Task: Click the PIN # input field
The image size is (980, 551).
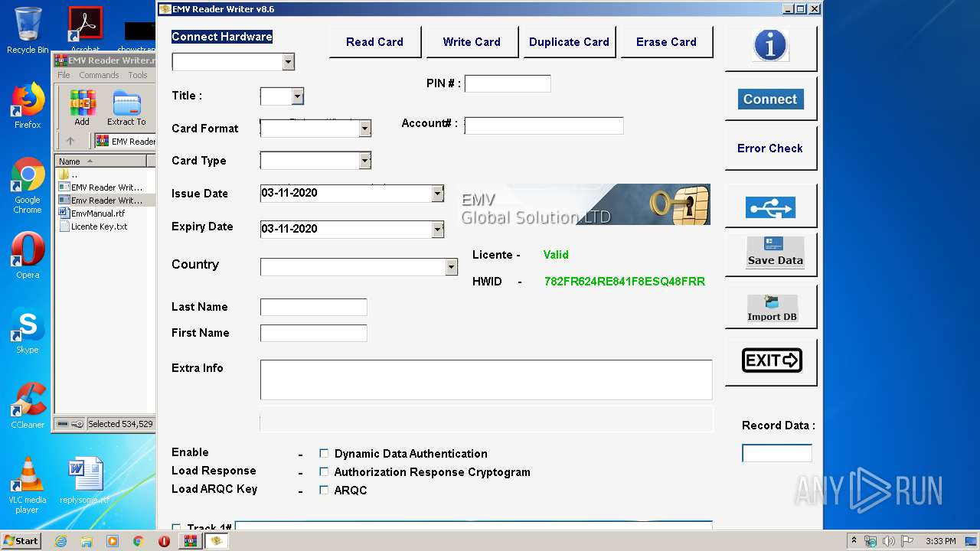Action: (508, 83)
